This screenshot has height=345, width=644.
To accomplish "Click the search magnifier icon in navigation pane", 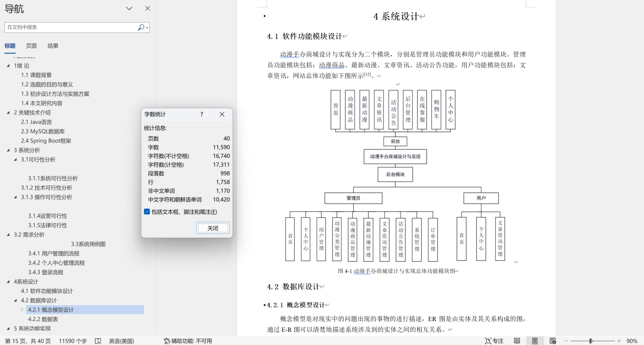I will click(x=141, y=27).
